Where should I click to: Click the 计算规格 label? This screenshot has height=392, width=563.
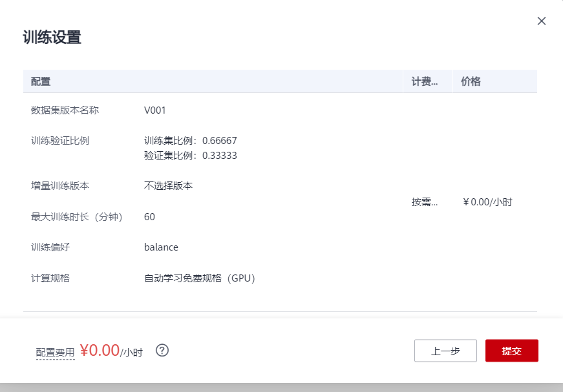tap(50, 278)
